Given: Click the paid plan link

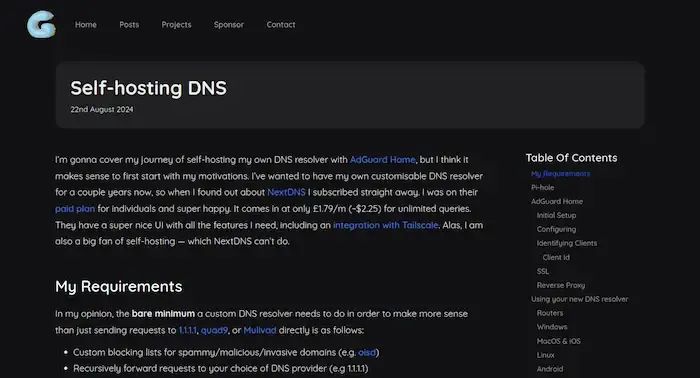Looking at the screenshot, I should pyautogui.click(x=75, y=208).
